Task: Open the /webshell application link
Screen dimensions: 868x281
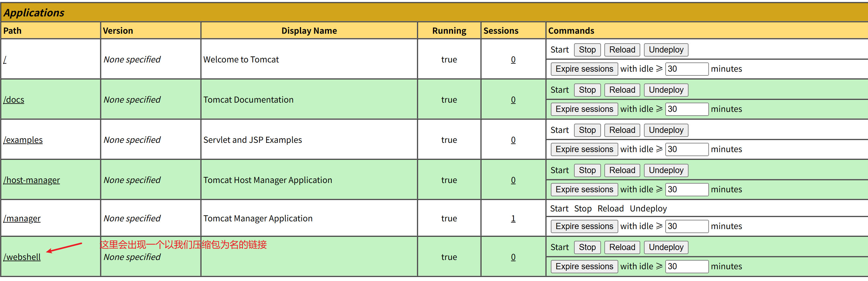Action: pyautogui.click(x=22, y=257)
